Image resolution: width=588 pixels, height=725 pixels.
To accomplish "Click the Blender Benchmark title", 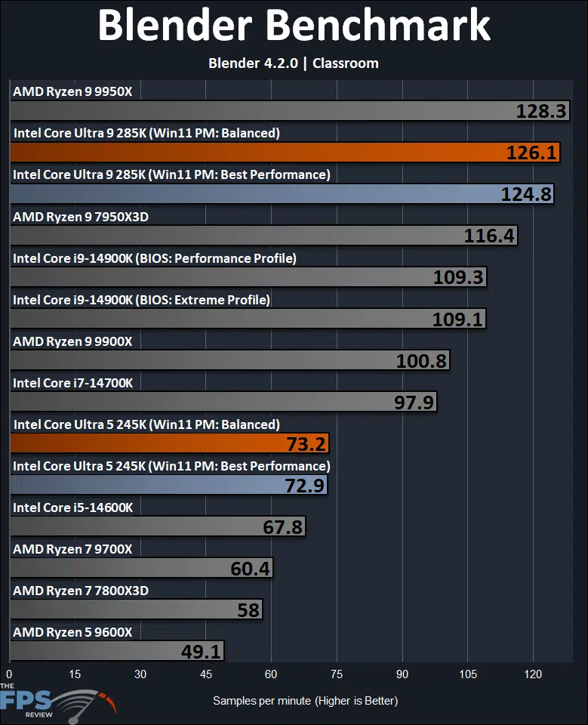I will point(294,26).
